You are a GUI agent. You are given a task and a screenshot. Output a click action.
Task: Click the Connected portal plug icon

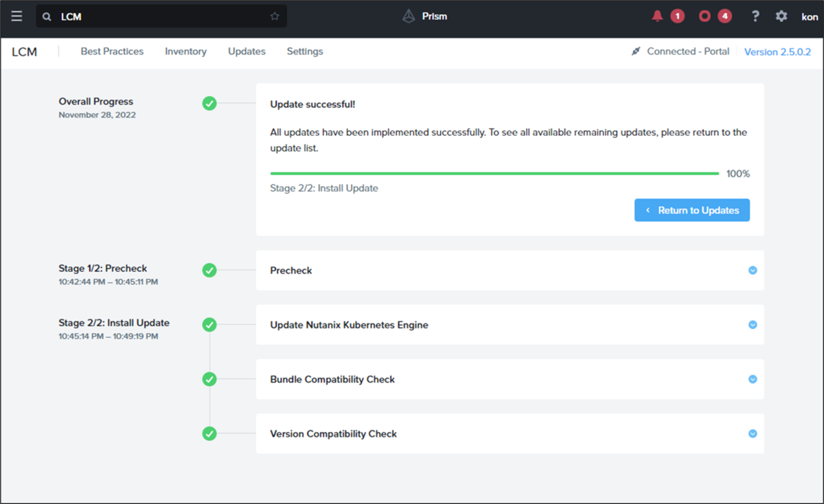(636, 51)
